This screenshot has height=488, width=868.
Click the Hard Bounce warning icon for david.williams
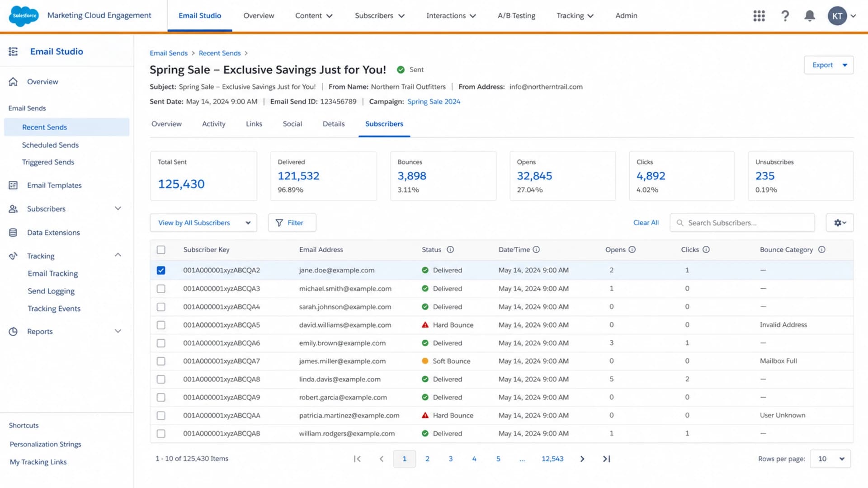click(425, 325)
